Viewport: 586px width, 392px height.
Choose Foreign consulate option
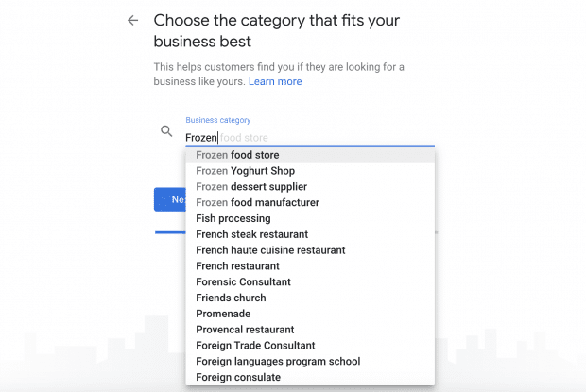tap(238, 378)
